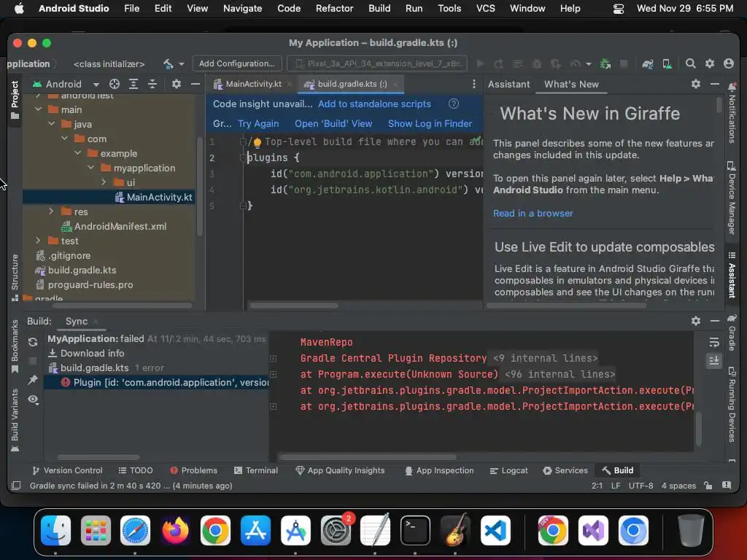The height and width of the screenshot is (560, 747).
Task: Click the lightbulb intention icon in editor
Action: click(258, 142)
